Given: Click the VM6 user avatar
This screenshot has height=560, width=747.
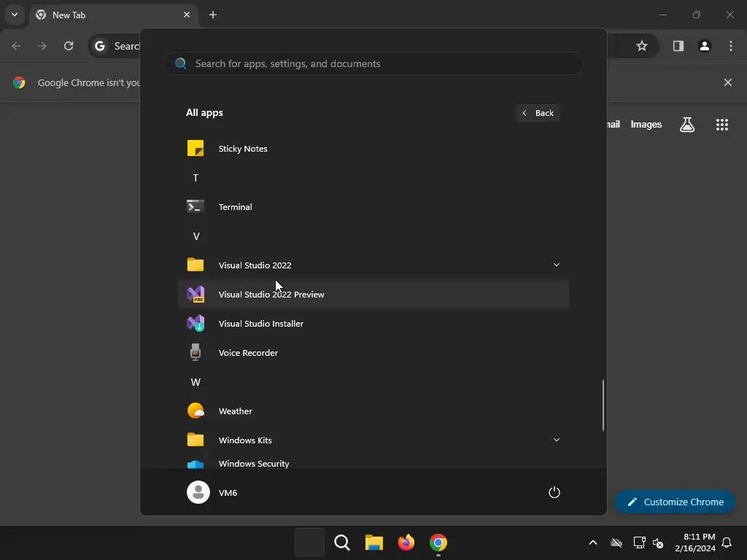Looking at the screenshot, I should coord(198,492).
